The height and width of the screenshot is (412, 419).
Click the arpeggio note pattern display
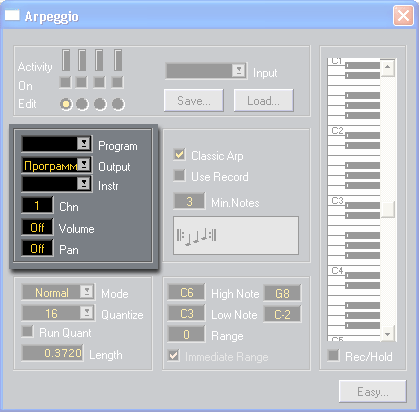(236, 236)
